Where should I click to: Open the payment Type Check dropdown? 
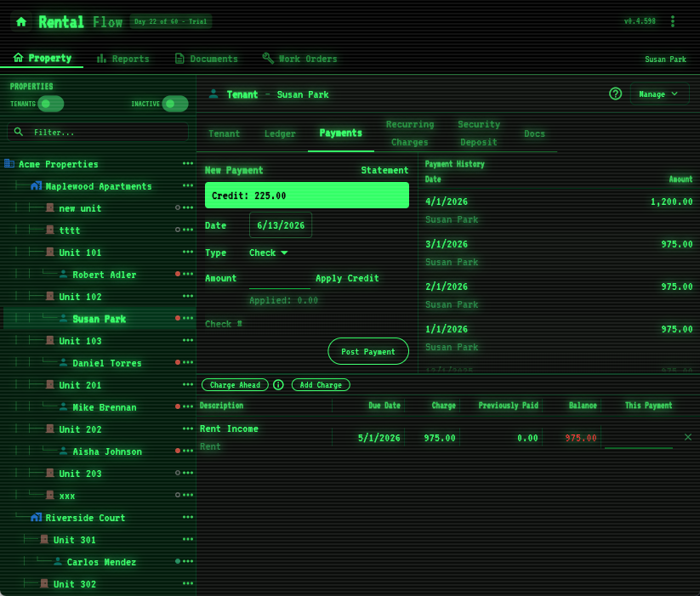(268, 253)
